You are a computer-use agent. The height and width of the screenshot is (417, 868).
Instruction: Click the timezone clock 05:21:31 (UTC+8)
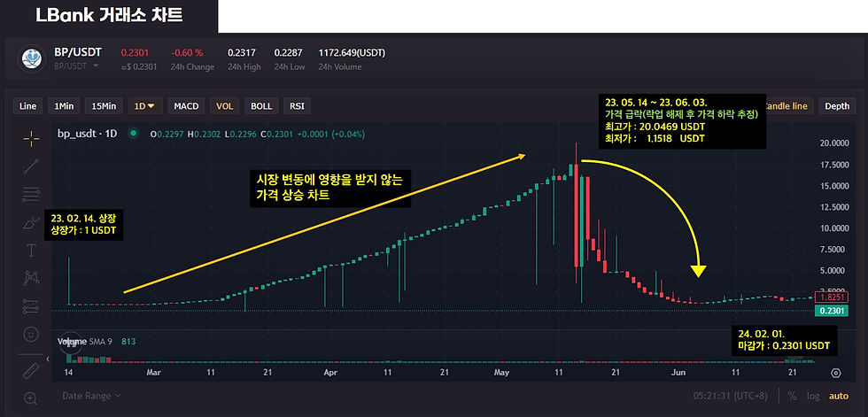(x=730, y=396)
